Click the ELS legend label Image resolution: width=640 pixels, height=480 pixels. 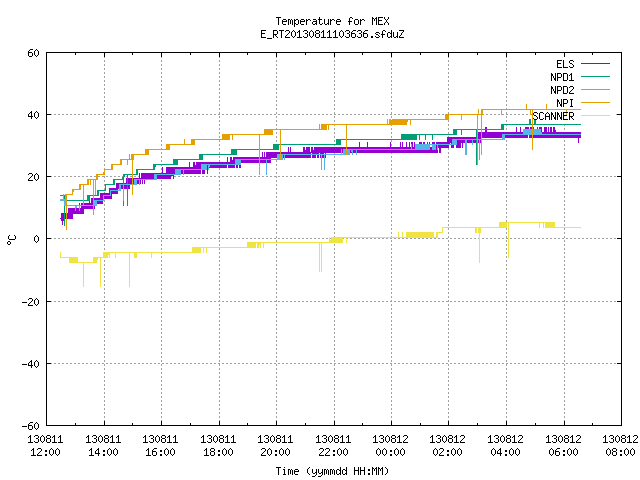click(565, 64)
